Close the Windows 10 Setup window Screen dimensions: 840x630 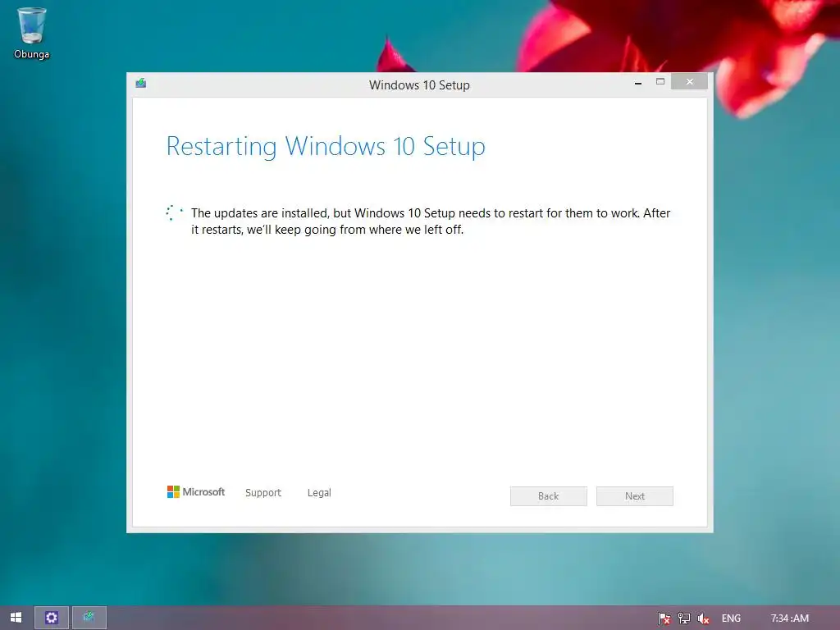[689, 81]
